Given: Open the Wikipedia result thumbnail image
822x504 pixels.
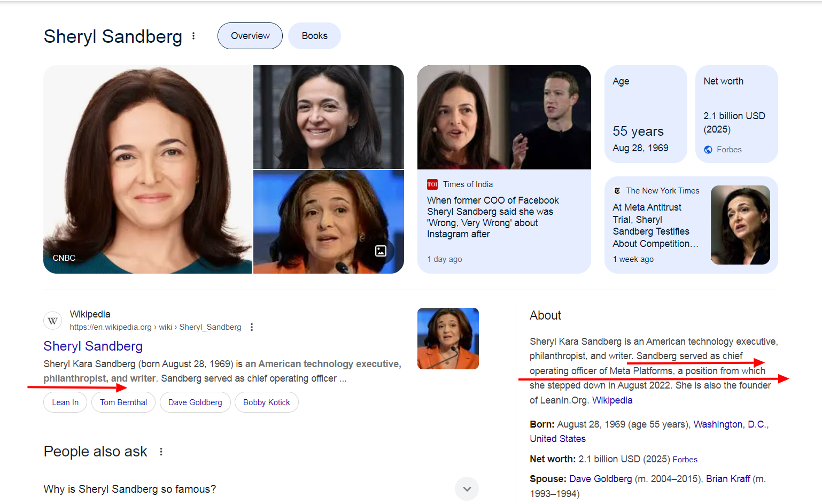Looking at the screenshot, I should 448,338.
